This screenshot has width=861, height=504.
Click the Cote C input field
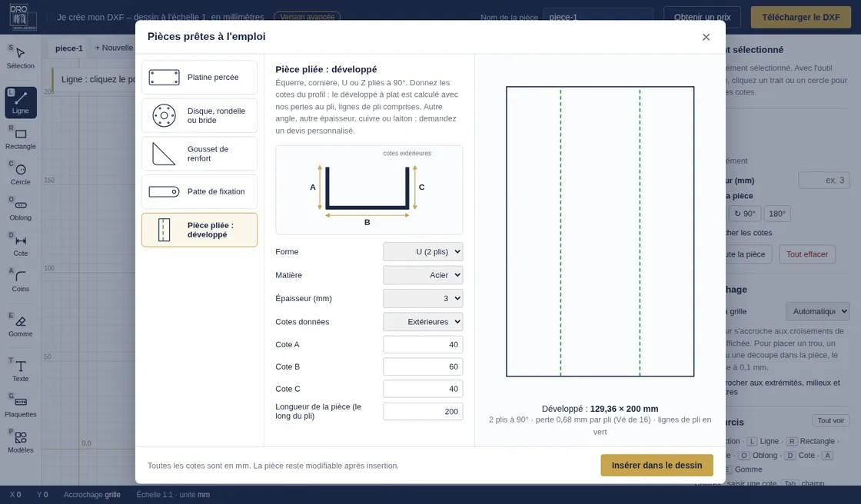tap(423, 389)
